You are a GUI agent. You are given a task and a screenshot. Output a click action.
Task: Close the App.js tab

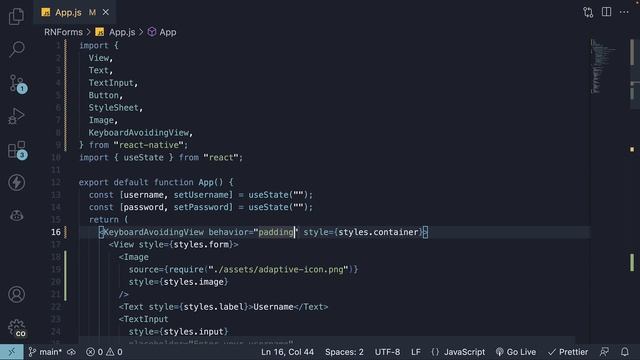pos(106,12)
